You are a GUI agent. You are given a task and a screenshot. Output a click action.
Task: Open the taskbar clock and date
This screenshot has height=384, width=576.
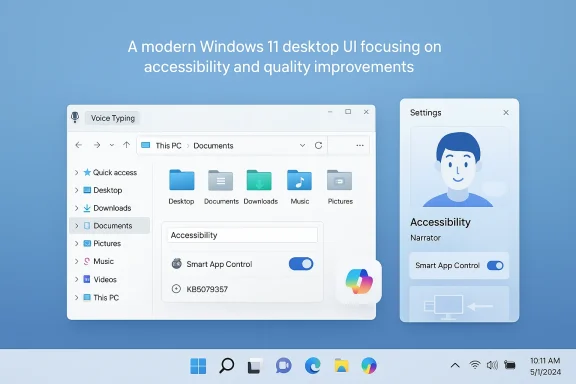pos(545,366)
